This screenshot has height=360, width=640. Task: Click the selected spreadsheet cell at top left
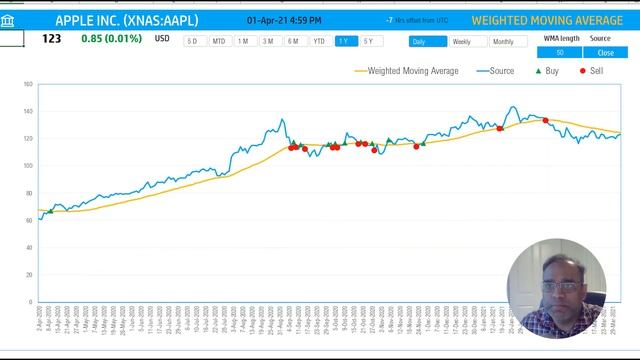pyautogui.click(x=12, y=38)
